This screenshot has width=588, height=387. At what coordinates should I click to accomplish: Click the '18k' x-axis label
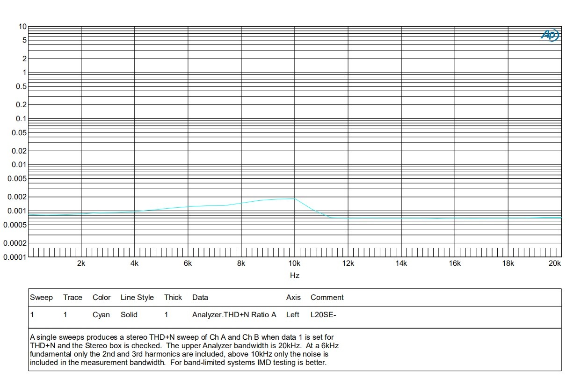(x=508, y=263)
